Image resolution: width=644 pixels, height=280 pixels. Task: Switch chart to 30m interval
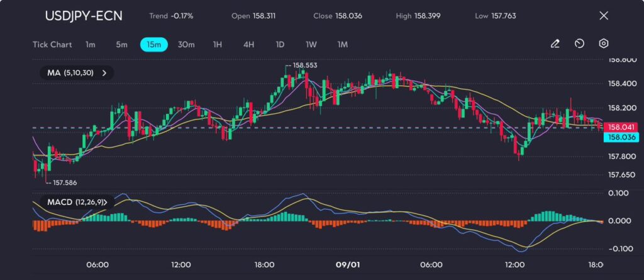pyautogui.click(x=186, y=45)
